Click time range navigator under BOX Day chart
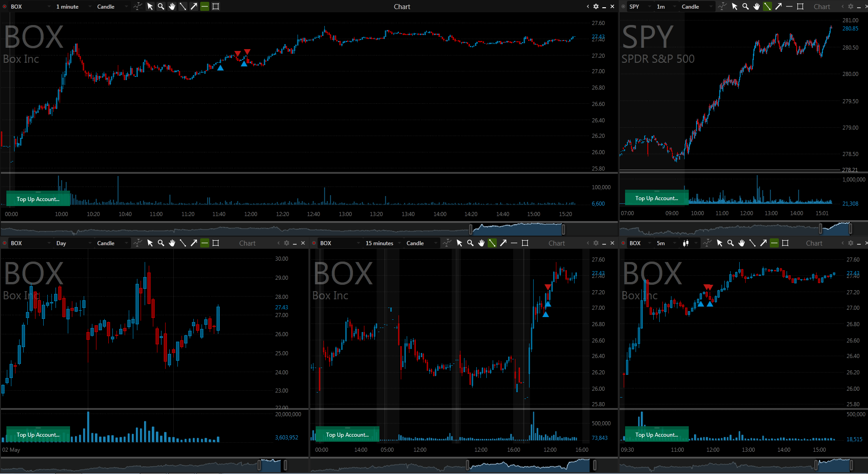 click(x=155, y=465)
